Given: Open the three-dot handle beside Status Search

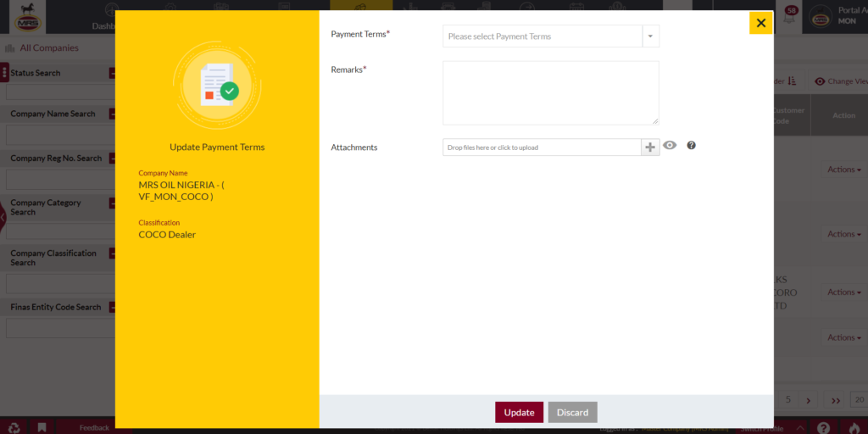Looking at the screenshot, I should (x=4, y=73).
